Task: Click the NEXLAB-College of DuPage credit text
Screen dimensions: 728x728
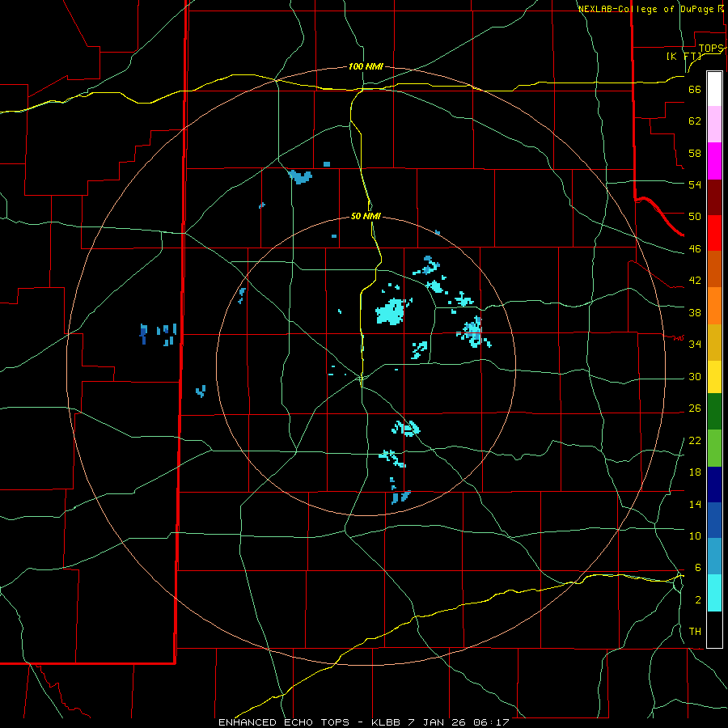Action: click(646, 9)
